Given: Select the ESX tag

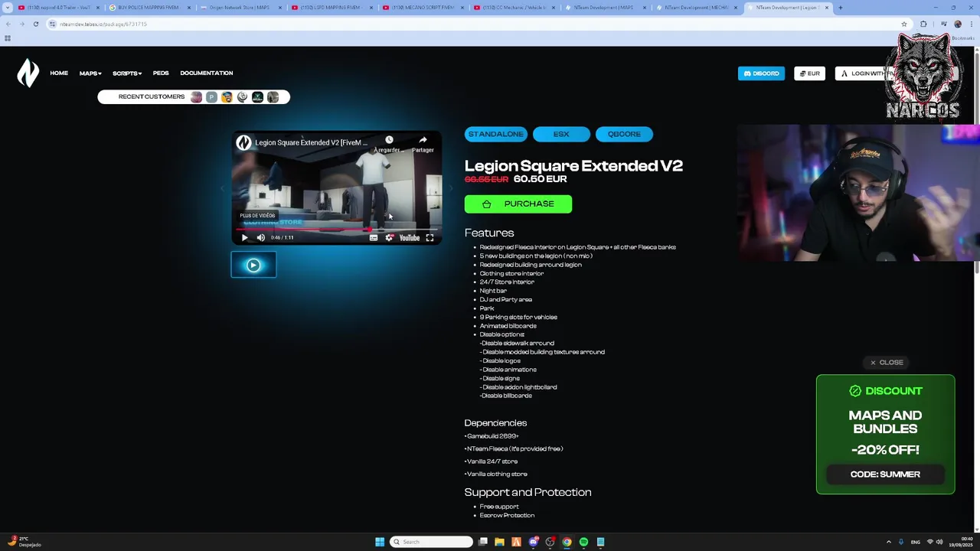Looking at the screenshot, I should coord(561,134).
